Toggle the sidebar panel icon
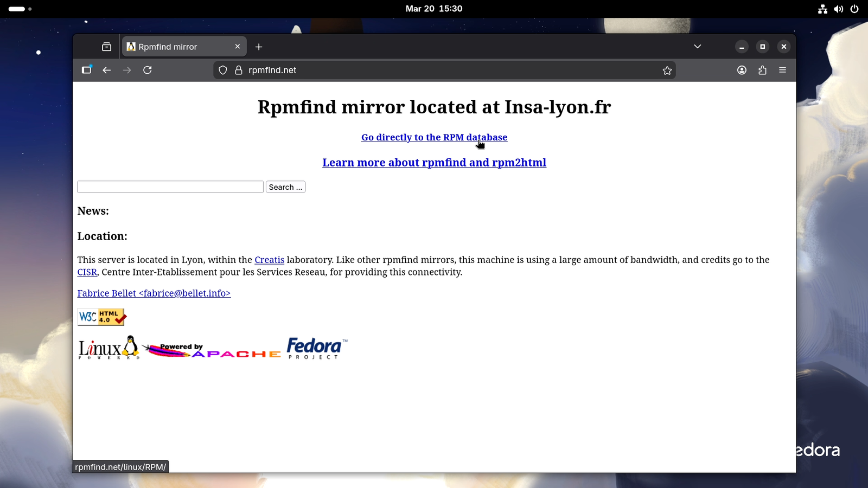 pyautogui.click(x=86, y=70)
